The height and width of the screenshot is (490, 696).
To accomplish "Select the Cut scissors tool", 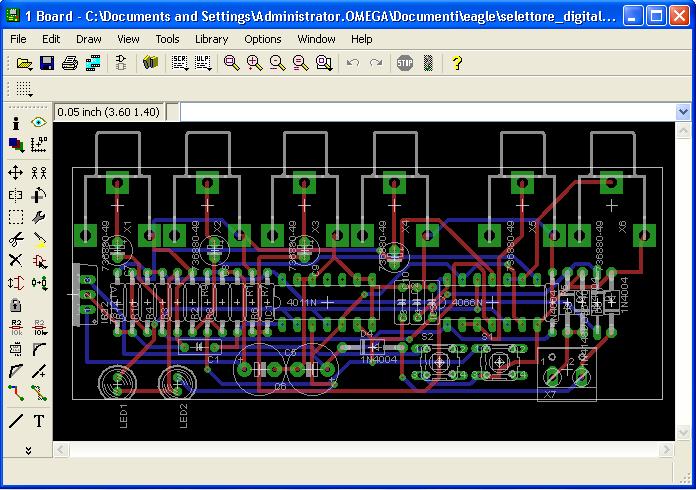I will [x=16, y=239].
